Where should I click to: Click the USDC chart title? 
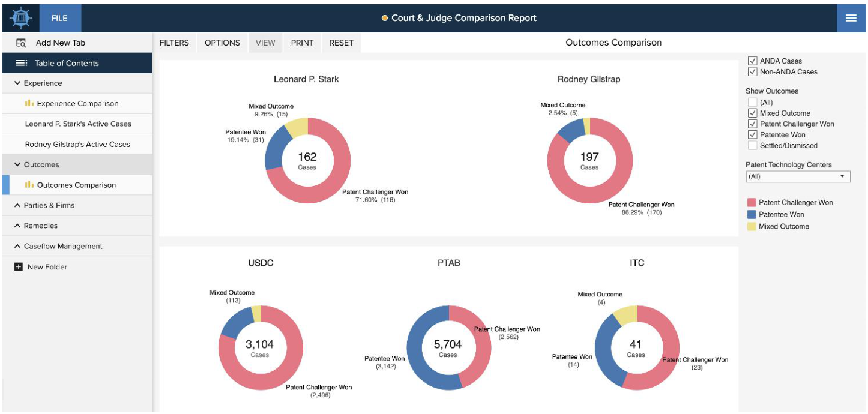[261, 263]
